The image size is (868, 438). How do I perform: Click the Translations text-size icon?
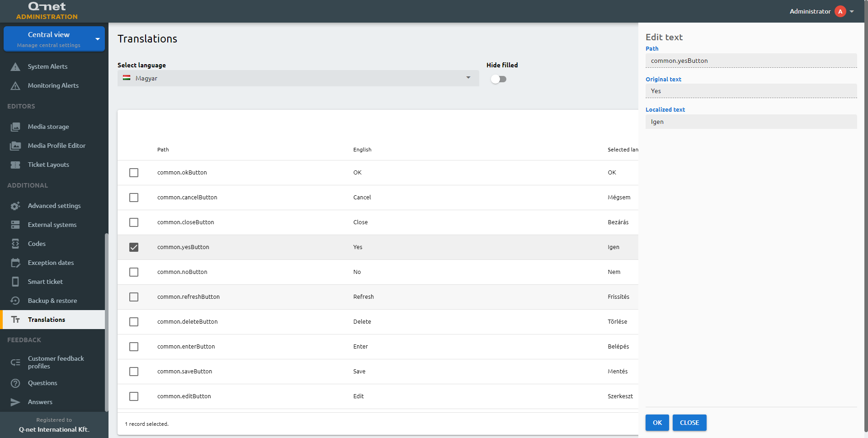(15, 320)
